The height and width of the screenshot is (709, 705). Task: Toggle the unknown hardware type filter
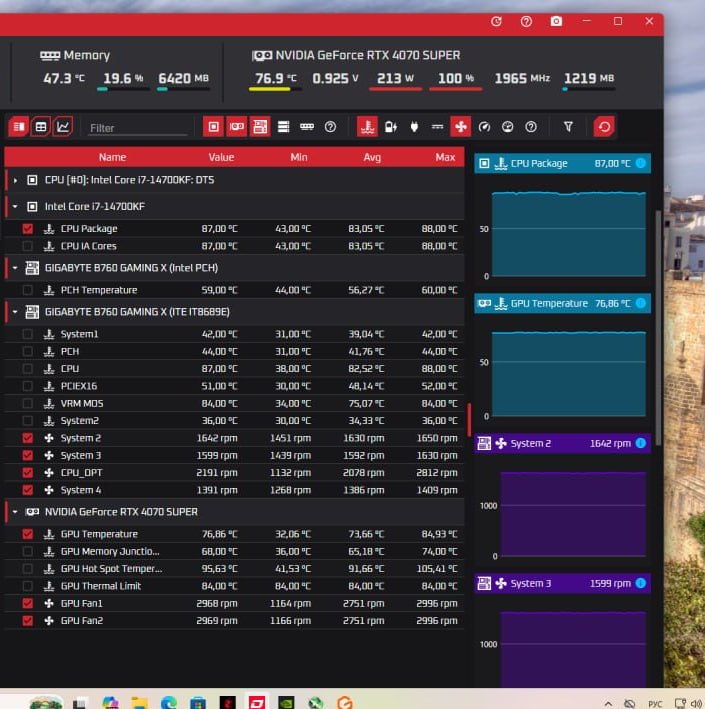point(331,127)
